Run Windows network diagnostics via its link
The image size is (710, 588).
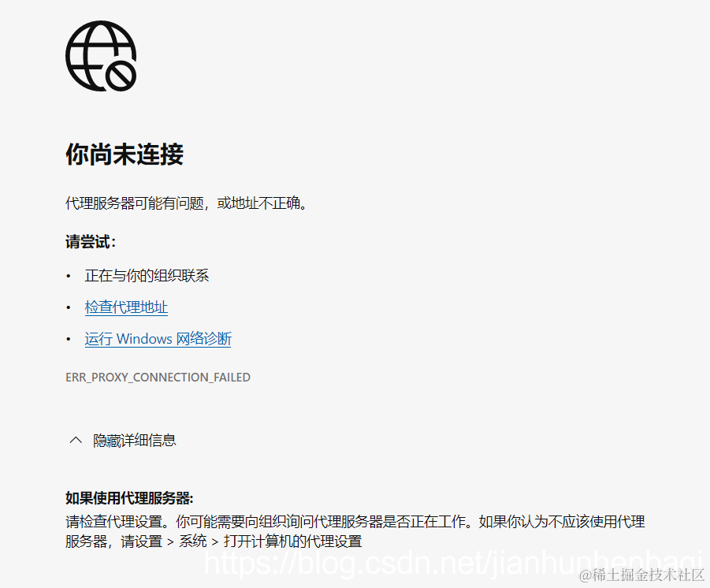tap(158, 339)
